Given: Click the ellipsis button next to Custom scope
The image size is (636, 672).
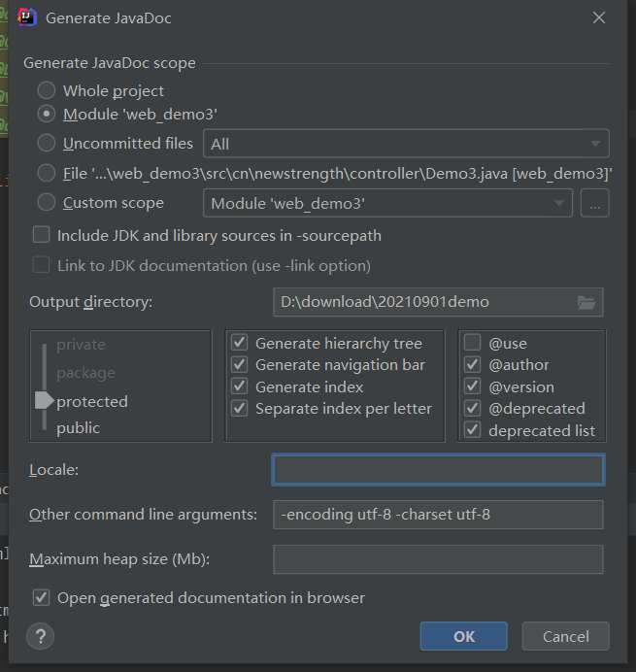Looking at the screenshot, I should point(594,203).
